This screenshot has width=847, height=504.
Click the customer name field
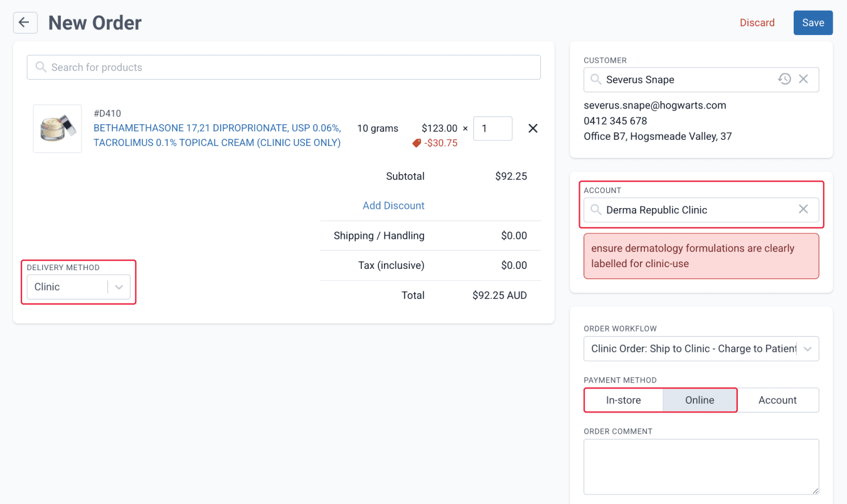click(x=701, y=80)
